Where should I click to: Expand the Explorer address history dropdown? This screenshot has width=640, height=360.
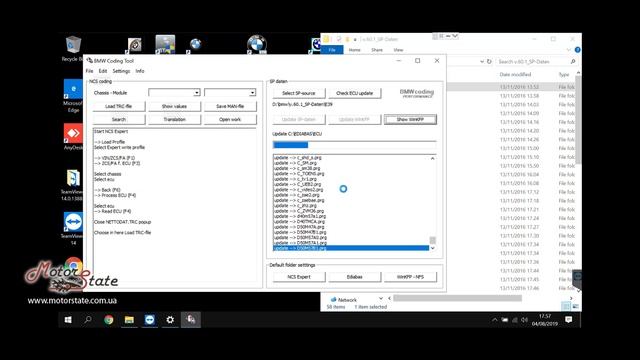482,62
